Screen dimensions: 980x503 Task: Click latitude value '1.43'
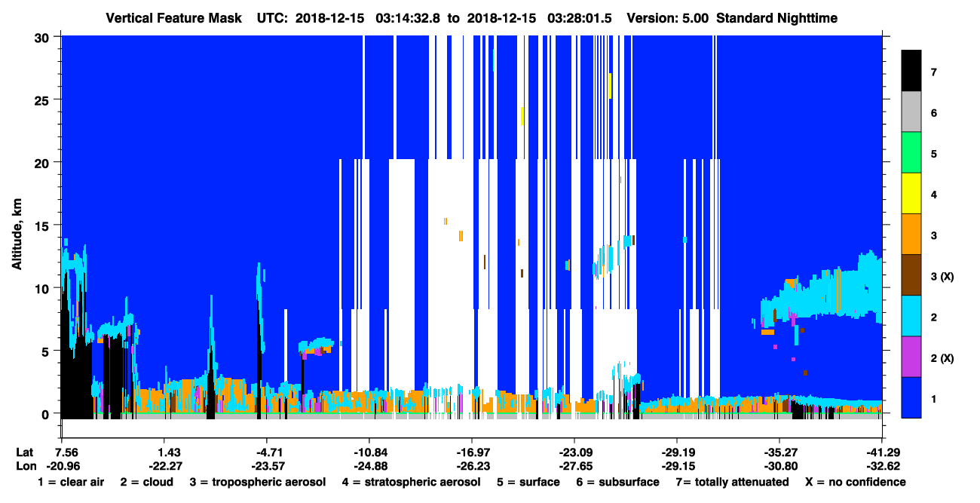(170, 452)
